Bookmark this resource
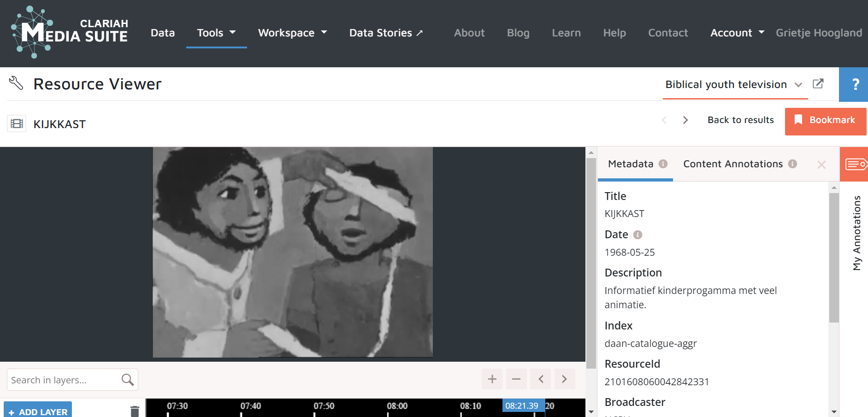This screenshot has height=417, width=868. [825, 120]
